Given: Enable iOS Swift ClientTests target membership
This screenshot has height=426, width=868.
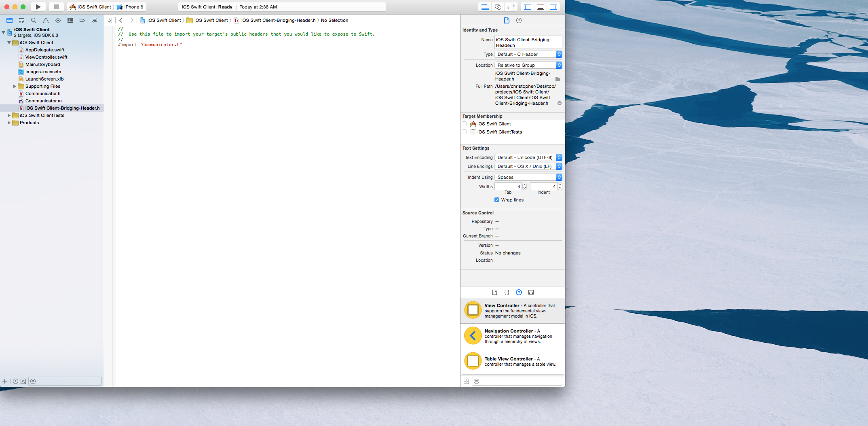Looking at the screenshot, I should 464,132.
